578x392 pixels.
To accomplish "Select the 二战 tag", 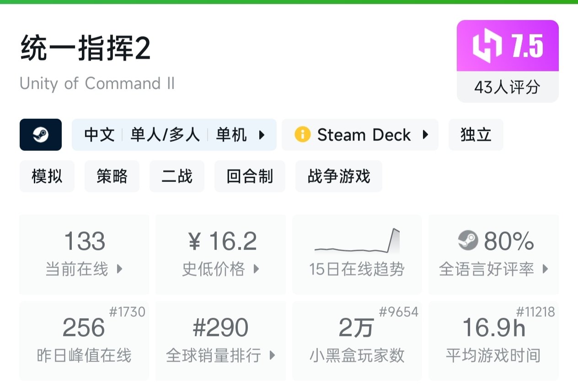I will (177, 176).
